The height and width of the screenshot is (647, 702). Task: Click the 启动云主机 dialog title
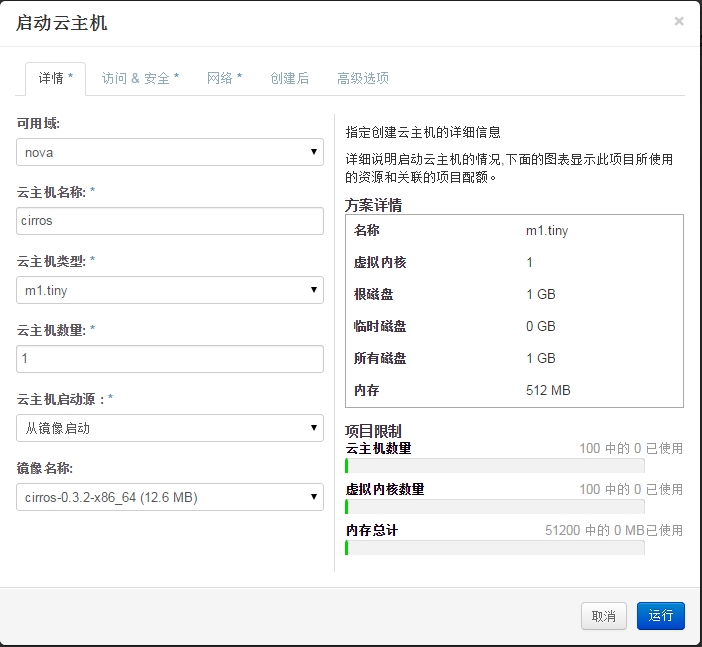[61, 23]
